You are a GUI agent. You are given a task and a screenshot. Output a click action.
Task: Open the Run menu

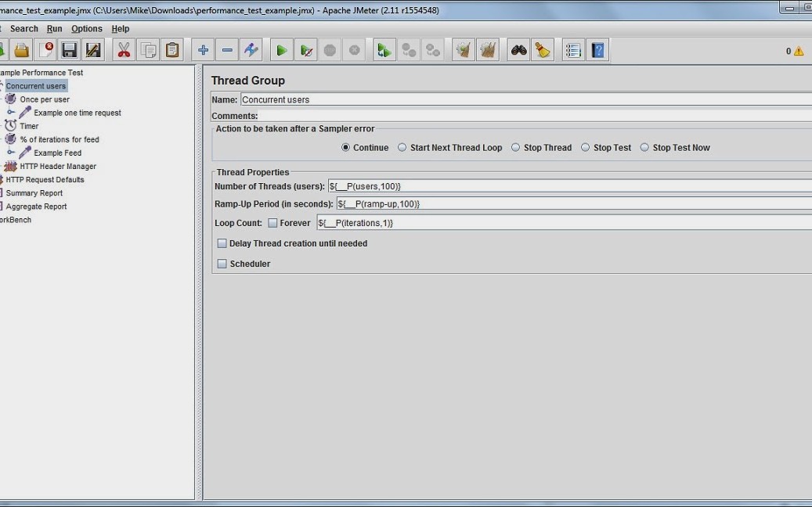(x=54, y=28)
